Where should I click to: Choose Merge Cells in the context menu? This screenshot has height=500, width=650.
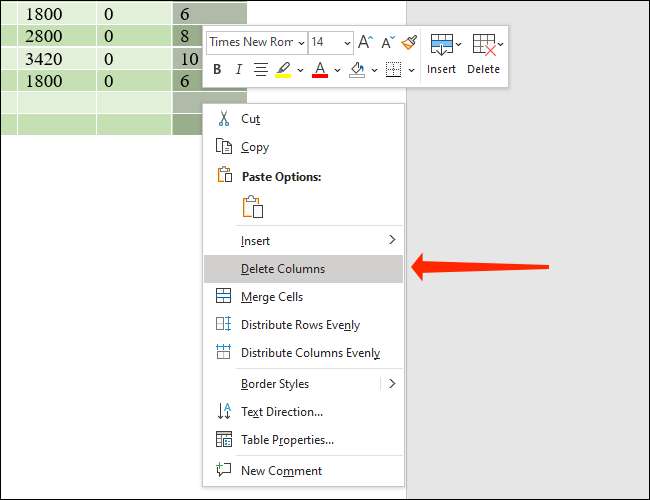pyautogui.click(x=272, y=297)
